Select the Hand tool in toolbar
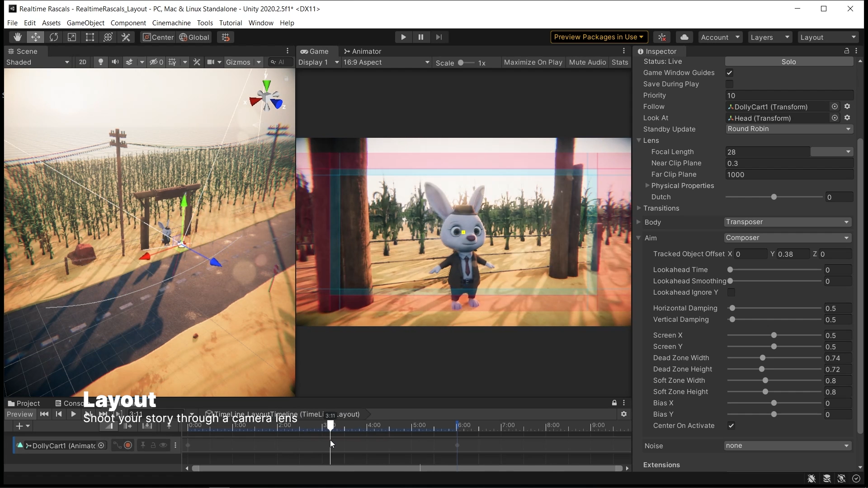Viewport: 868px width, 488px height. 17,37
